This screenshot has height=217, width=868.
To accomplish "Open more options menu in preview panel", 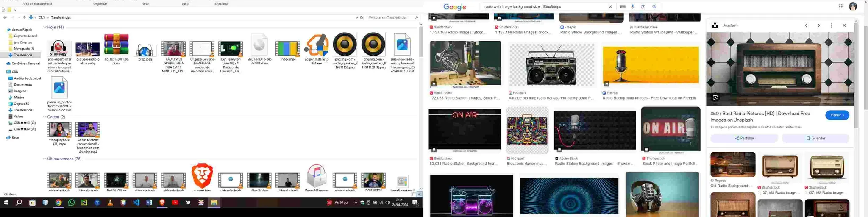I will click(x=832, y=25).
